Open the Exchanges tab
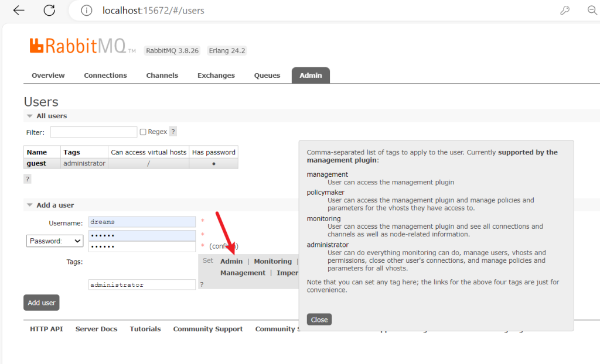The height and width of the screenshot is (364, 600). 216,75
